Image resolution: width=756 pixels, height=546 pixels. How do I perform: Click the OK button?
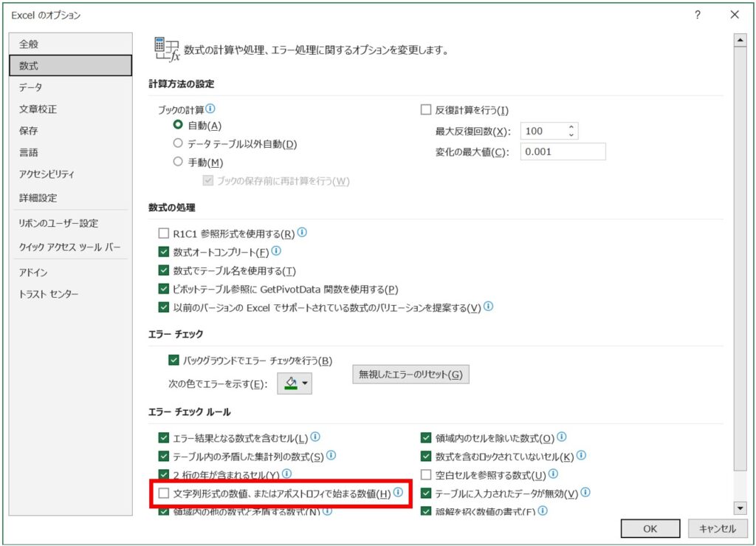pos(649,528)
